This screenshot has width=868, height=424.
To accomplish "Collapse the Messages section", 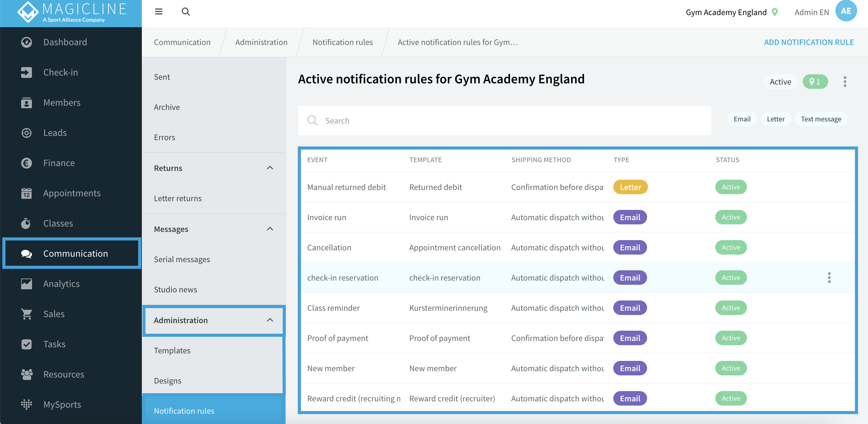I will (x=270, y=229).
